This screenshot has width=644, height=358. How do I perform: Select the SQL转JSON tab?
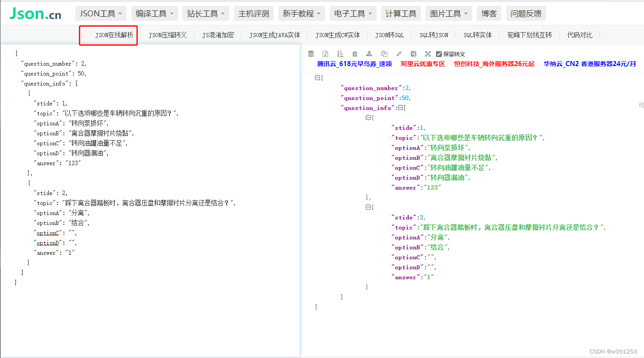tap(434, 35)
